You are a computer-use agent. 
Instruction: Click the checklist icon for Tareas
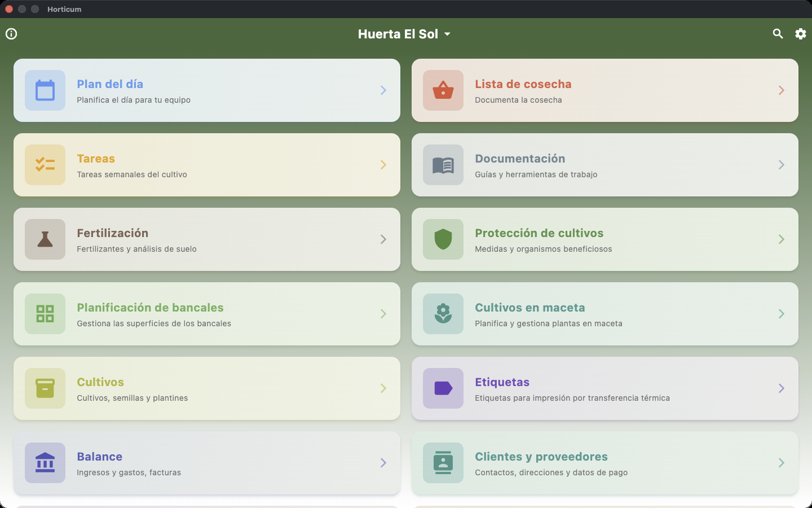point(45,165)
